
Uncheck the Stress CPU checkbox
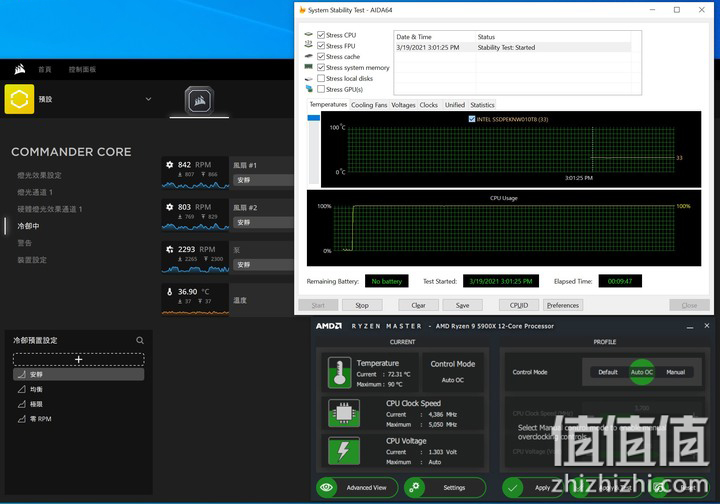click(x=321, y=35)
